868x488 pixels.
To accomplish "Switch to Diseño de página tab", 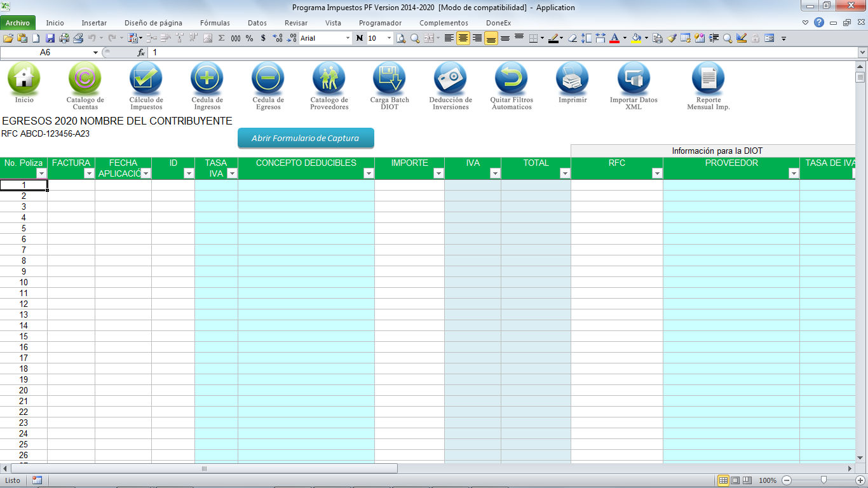I will pos(152,23).
